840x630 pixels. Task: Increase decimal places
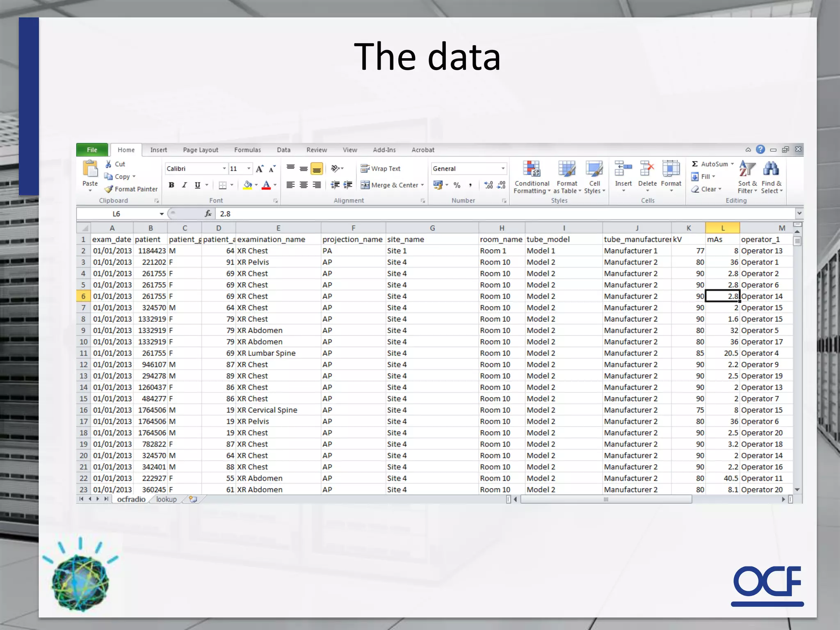(x=488, y=185)
